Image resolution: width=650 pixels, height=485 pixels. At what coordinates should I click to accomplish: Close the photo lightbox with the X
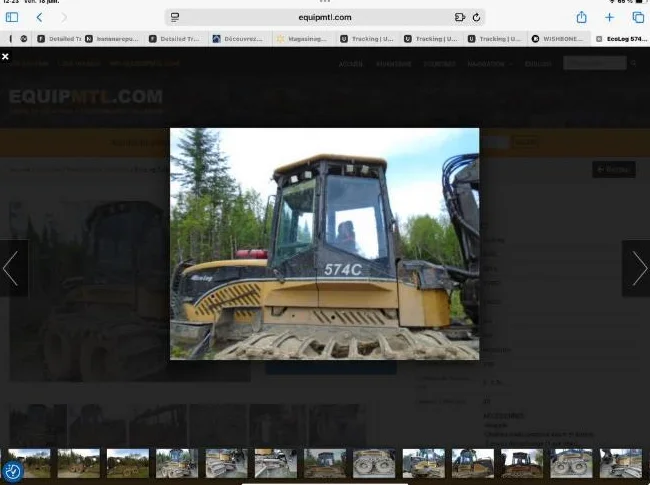[x=5, y=56]
